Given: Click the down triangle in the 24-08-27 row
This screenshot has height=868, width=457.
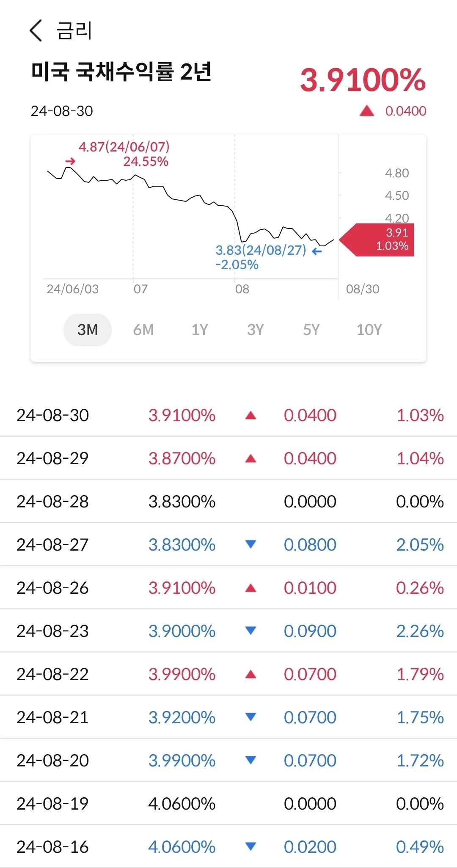Looking at the screenshot, I should pyautogui.click(x=251, y=544).
